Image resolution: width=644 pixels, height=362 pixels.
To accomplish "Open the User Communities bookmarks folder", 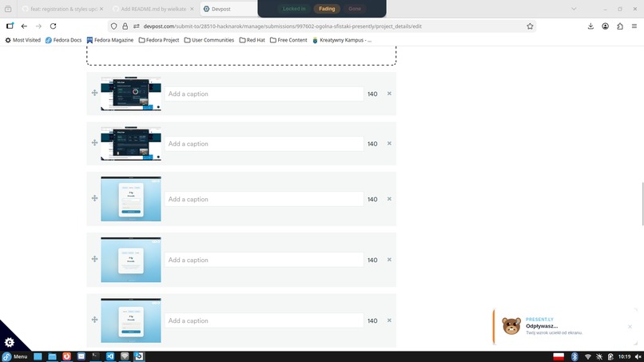I will (x=209, y=40).
